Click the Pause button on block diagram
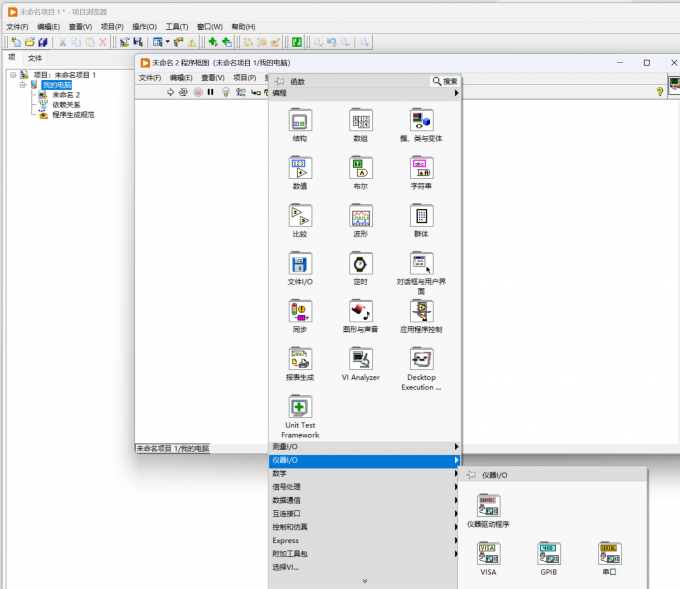Viewport: 680px width, 589px height. (211, 92)
